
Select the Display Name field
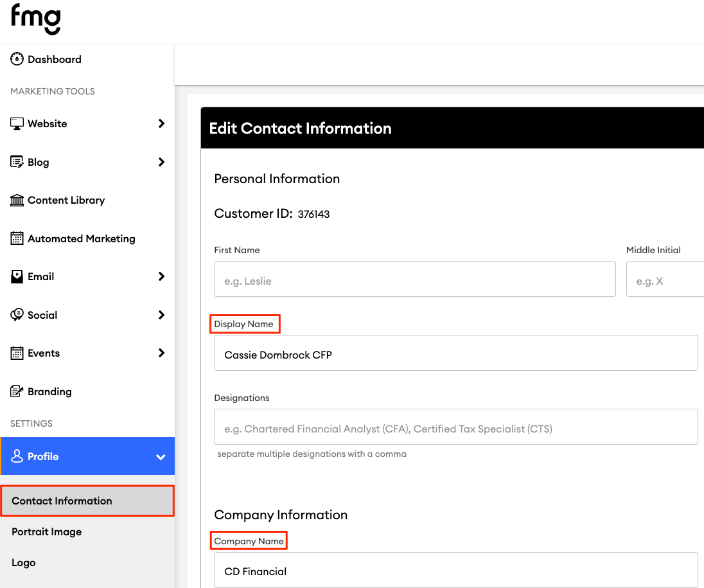click(x=455, y=352)
